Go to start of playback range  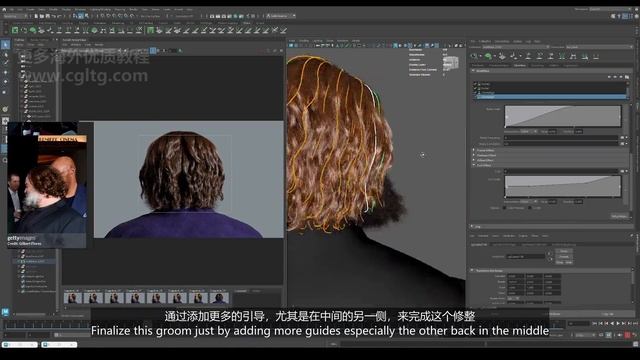point(595,323)
